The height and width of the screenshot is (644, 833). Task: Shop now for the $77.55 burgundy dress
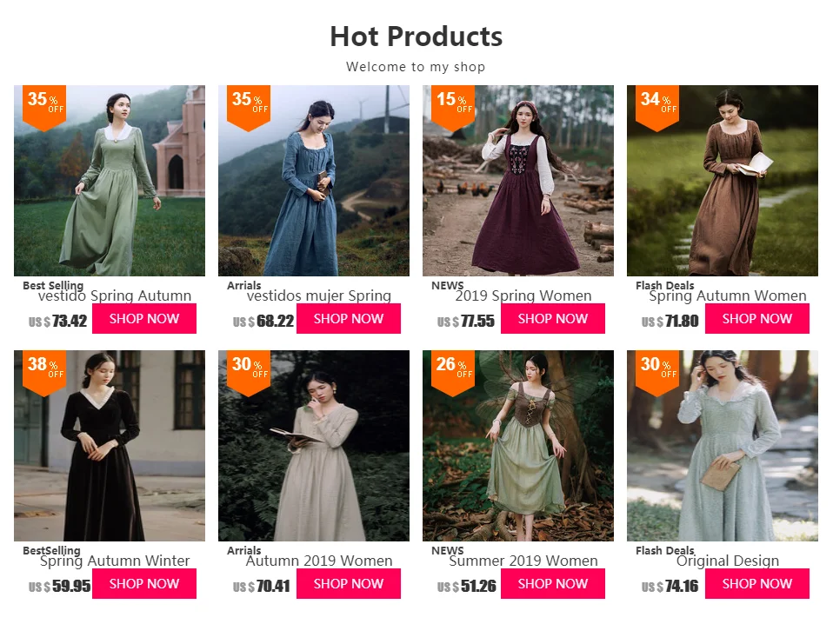[x=553, y=319]
